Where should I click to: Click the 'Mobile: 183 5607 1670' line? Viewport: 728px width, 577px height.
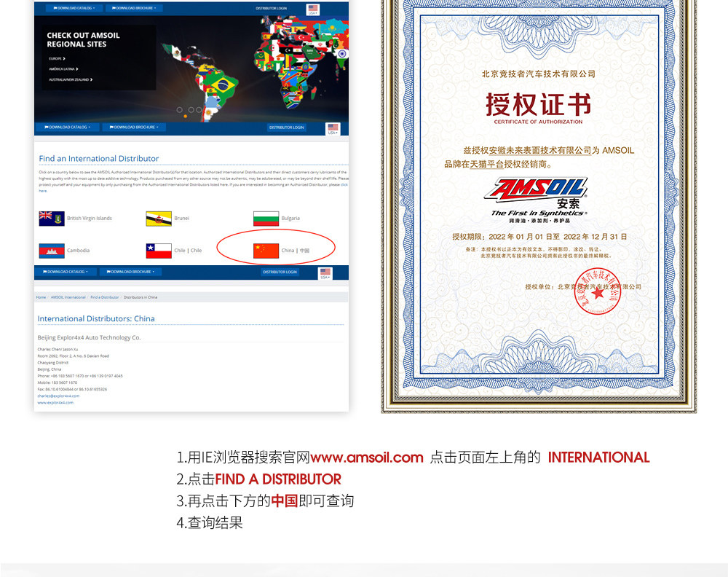pyautogui.click(x=57, y=382)
